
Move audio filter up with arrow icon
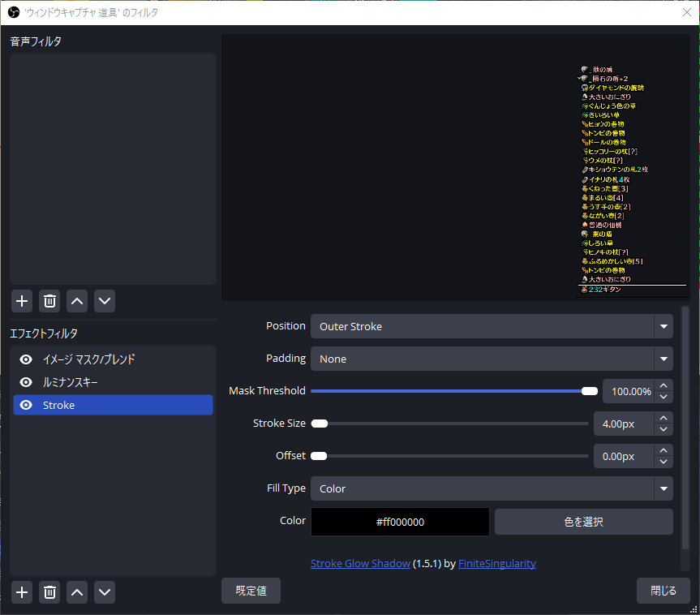77,301
